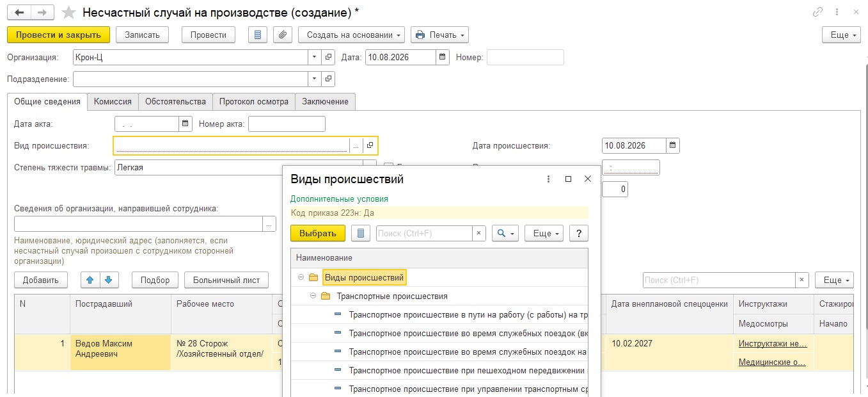Viewport: 868px width, 397px height.
Task: Add document to favorites with star icon
Action: 68,12
